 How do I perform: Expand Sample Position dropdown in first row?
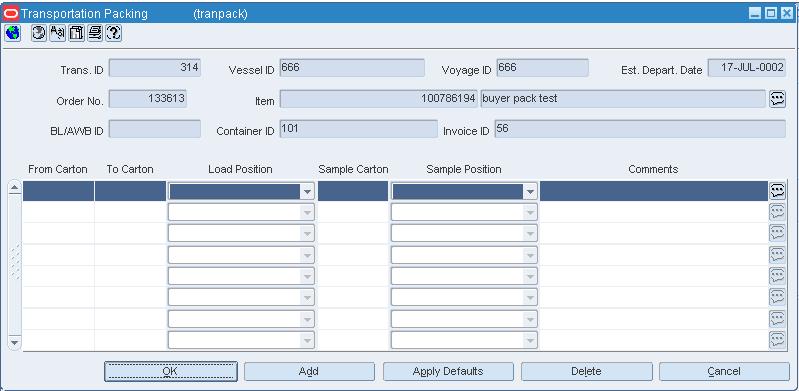click(530, 192)
